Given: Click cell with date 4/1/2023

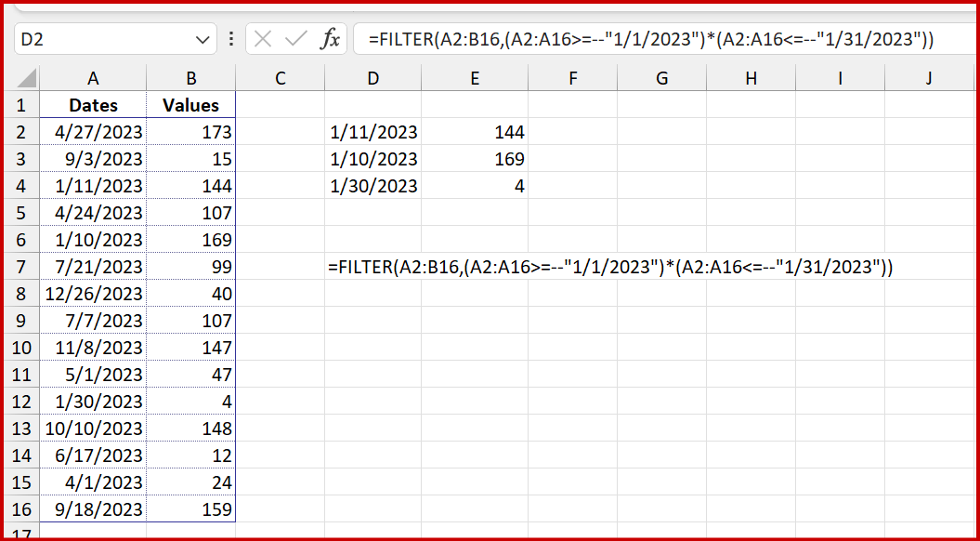Looking at the screenshot, I should tap(93, 482).
